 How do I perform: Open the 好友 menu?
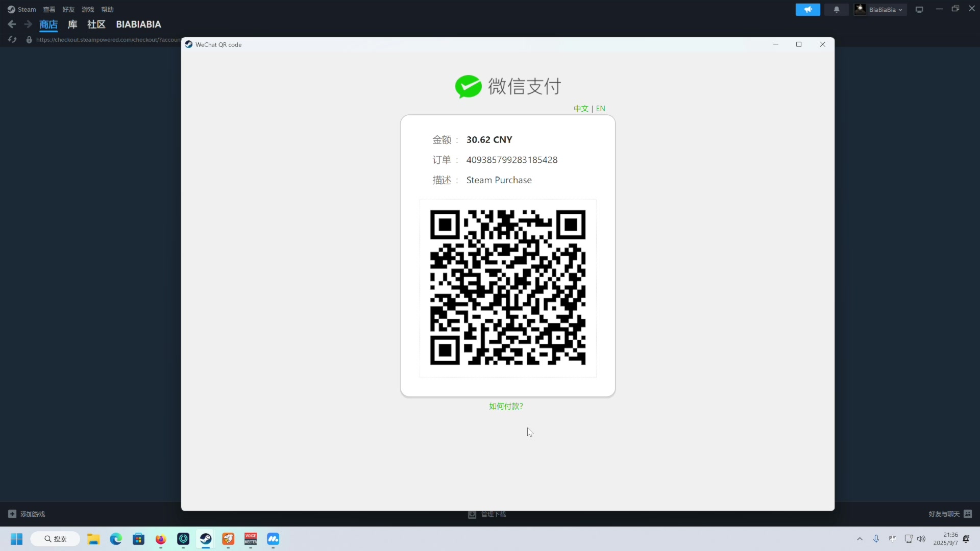coord(68,9)
